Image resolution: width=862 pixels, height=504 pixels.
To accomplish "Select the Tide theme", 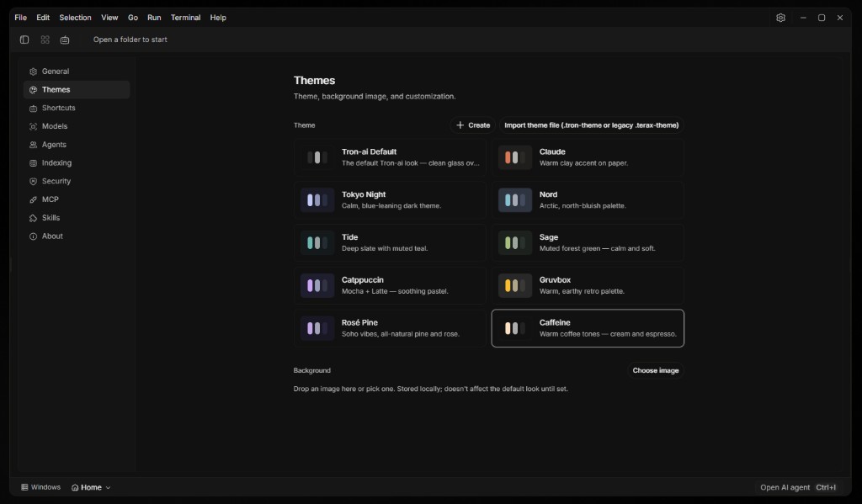I will pos(390,242).
